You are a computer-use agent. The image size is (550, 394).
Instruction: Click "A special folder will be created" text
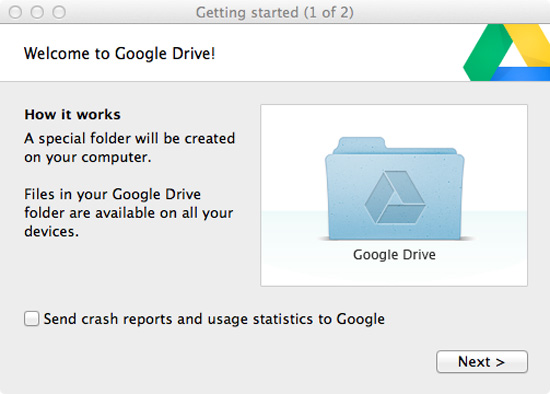tap(129, 138)
